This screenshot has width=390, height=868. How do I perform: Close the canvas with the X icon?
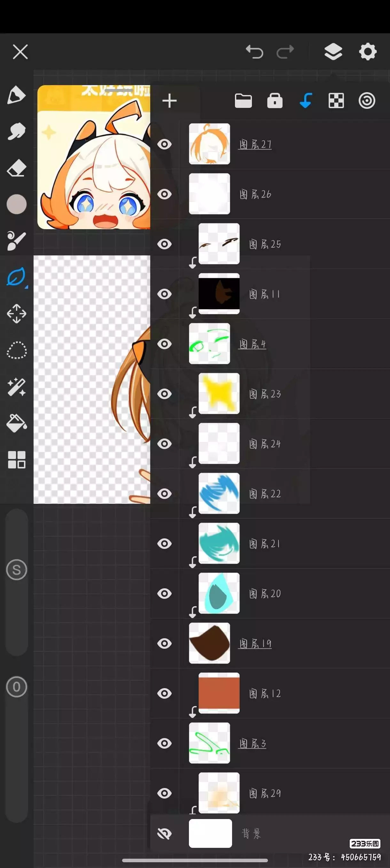tap(20, 52)
